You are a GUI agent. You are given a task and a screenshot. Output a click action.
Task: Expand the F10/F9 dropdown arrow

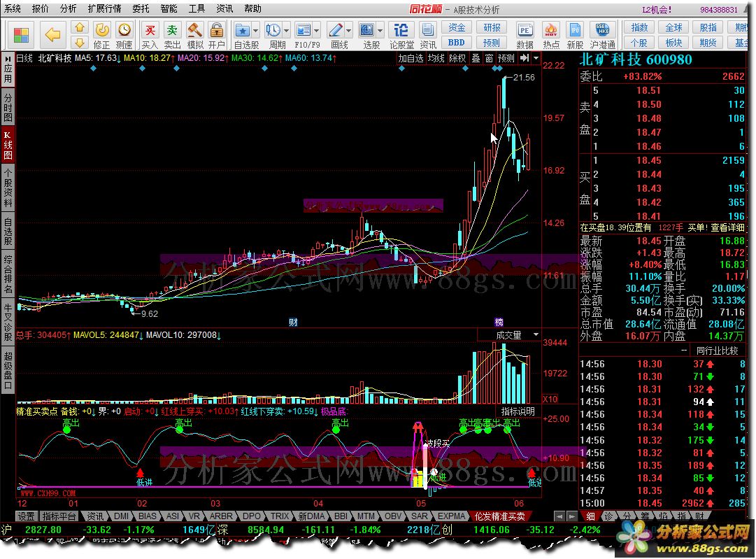coord(317,31)
